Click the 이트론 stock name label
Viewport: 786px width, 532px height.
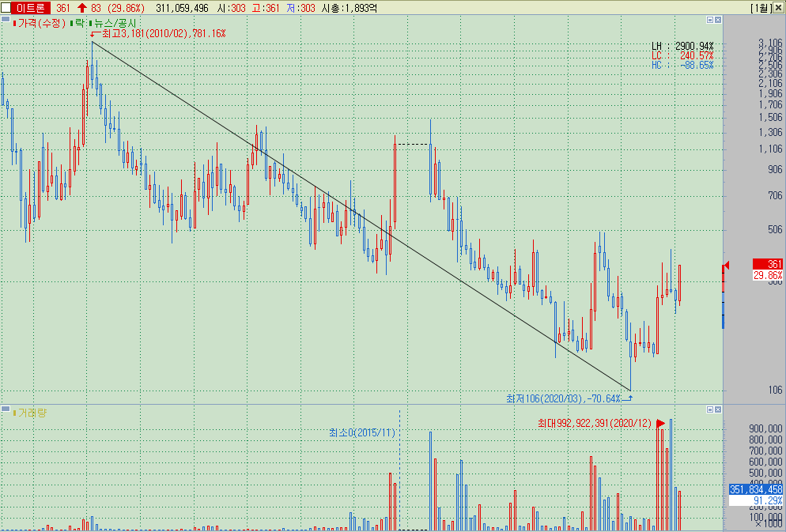tap(30, 8)
